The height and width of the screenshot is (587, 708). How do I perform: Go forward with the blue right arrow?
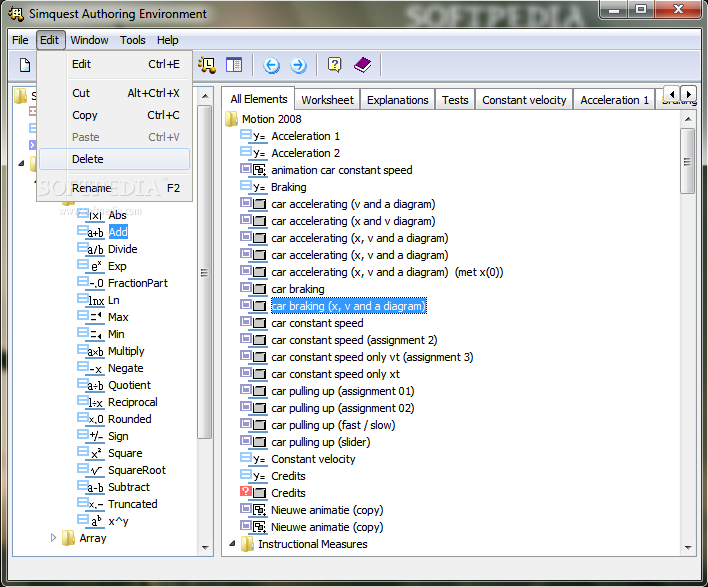tap(298, 65)
